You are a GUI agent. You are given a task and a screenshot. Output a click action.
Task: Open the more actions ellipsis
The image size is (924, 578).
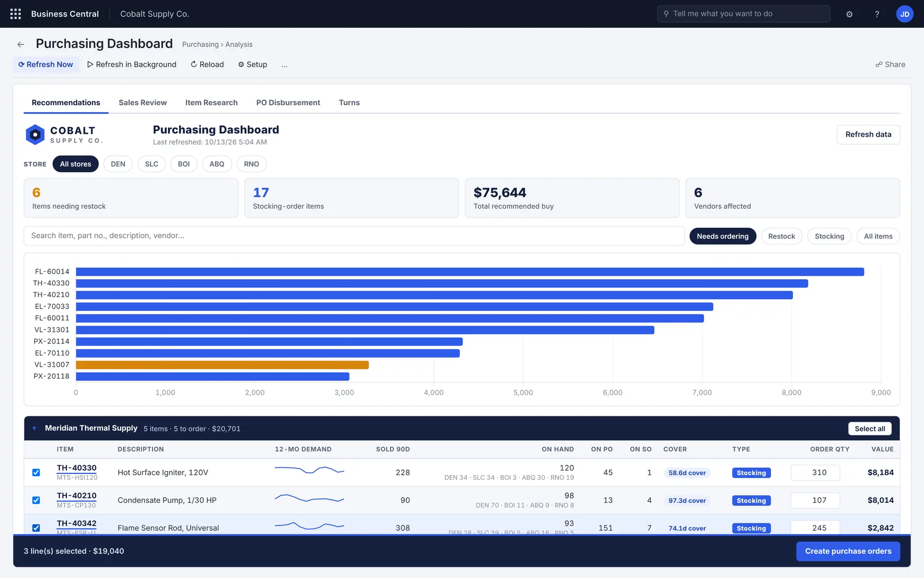[x=284, y=65]
